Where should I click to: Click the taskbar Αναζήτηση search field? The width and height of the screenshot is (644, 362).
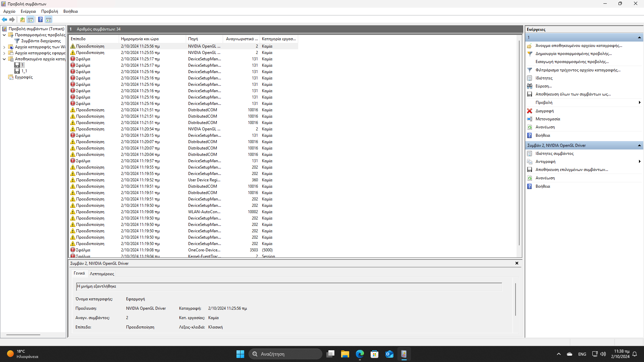click(285, 354)
